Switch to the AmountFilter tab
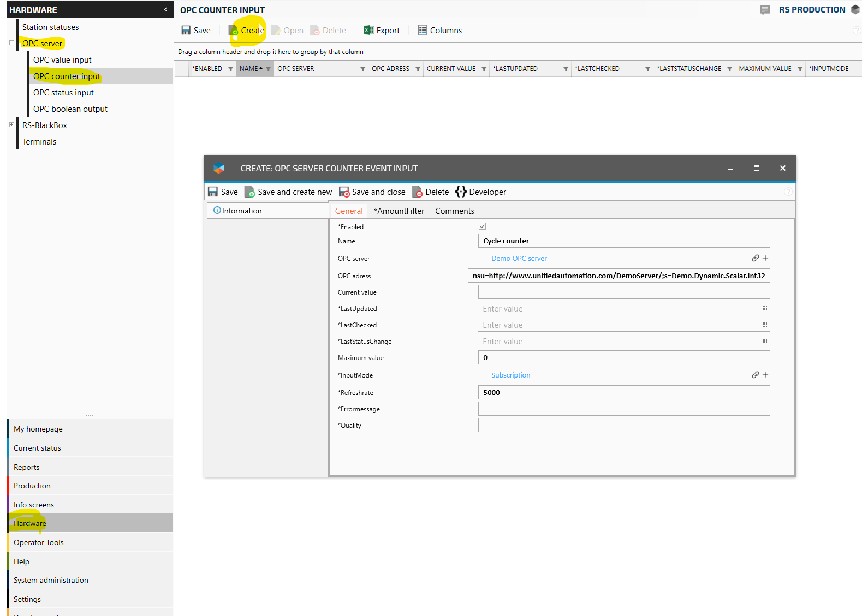862x616 pixels. 399,211
